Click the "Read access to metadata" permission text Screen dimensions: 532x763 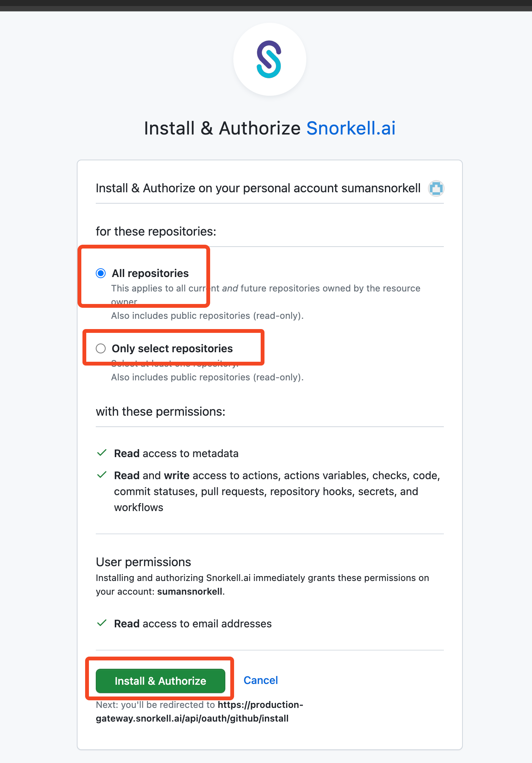pos(176,453)
